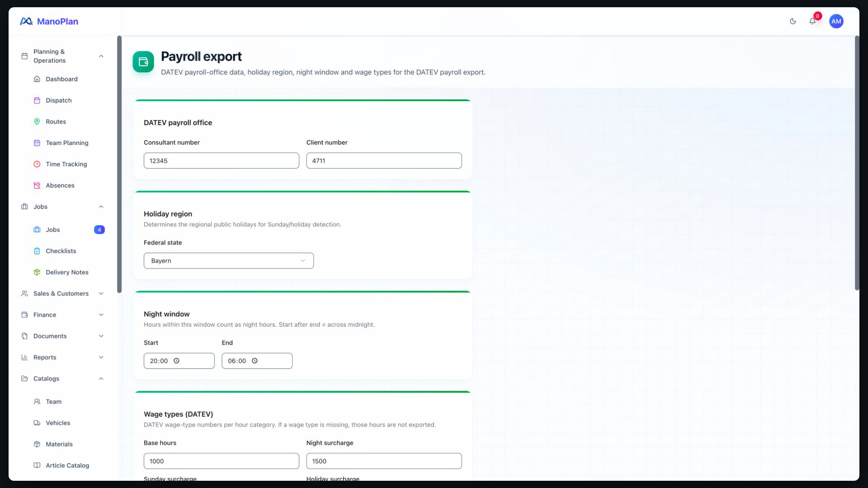868x488 pixels.
Task: Open AM user avatar menu
Action: tap(836, 21)
